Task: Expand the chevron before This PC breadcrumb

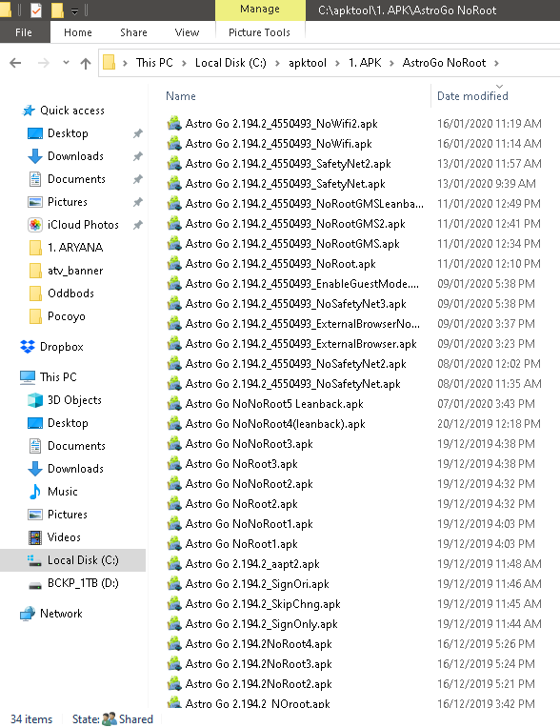Action: pos(126,63)
